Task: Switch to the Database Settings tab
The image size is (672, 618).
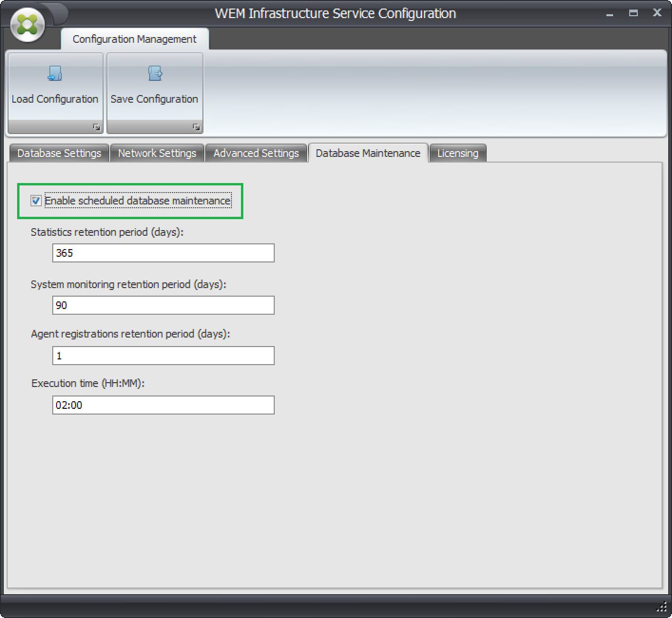Action: point(59,153)
